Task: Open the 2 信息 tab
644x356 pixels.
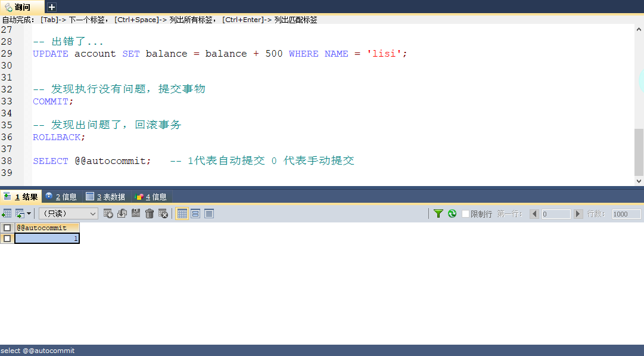Action: 61,197
